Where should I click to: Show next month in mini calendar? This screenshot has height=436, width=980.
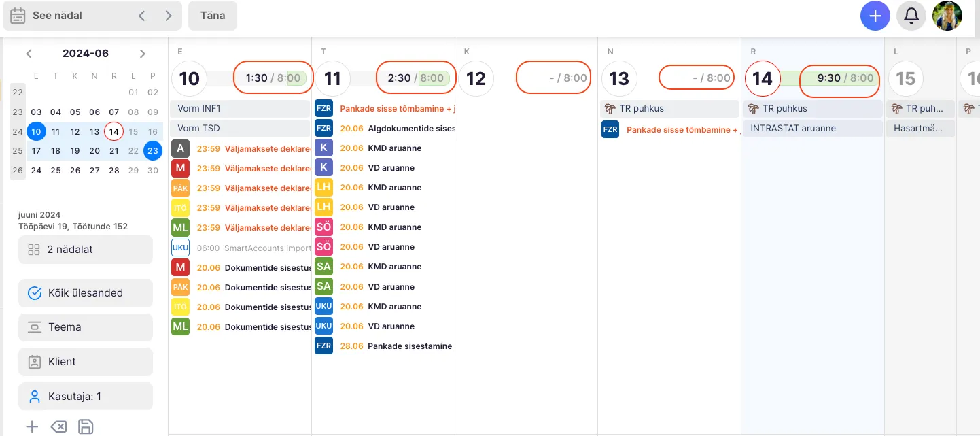(x=142, y=54)
